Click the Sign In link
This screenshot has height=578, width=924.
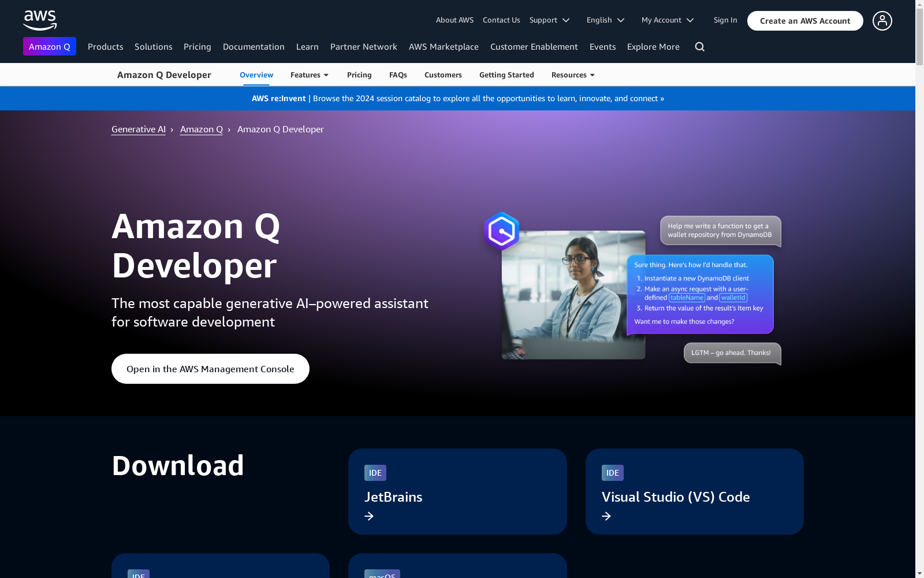tap(725, 20)
